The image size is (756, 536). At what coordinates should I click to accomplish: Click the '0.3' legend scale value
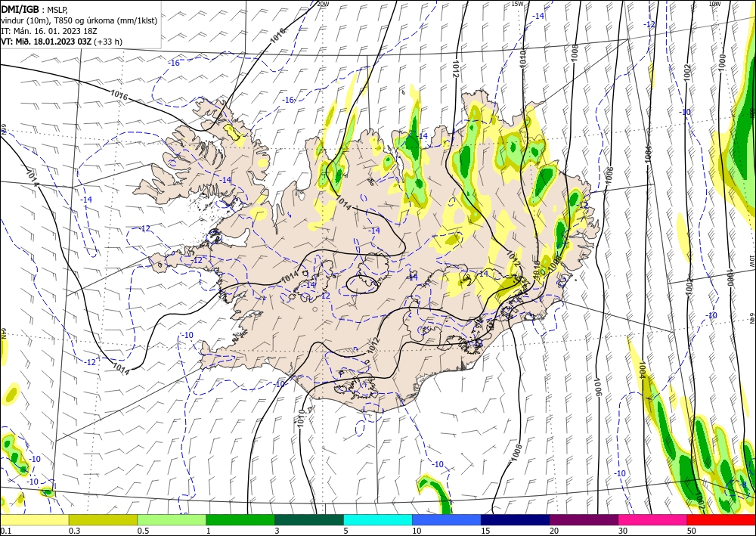pyautogui.click(x=74, y=531)
